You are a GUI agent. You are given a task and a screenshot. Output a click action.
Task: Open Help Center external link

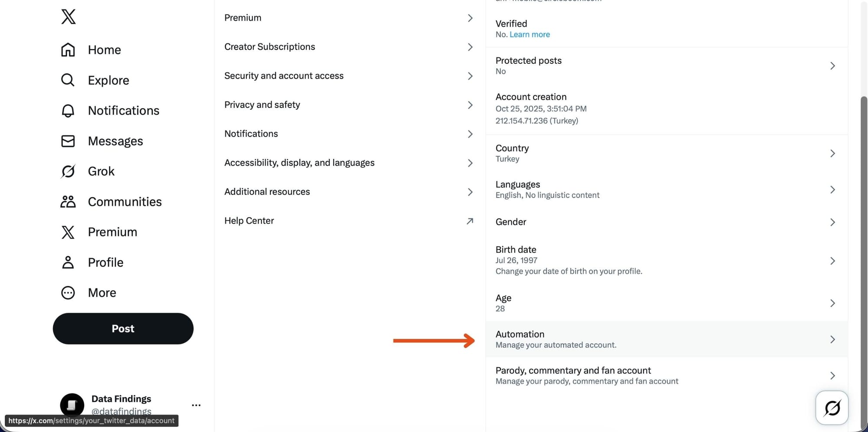[348, 221]
